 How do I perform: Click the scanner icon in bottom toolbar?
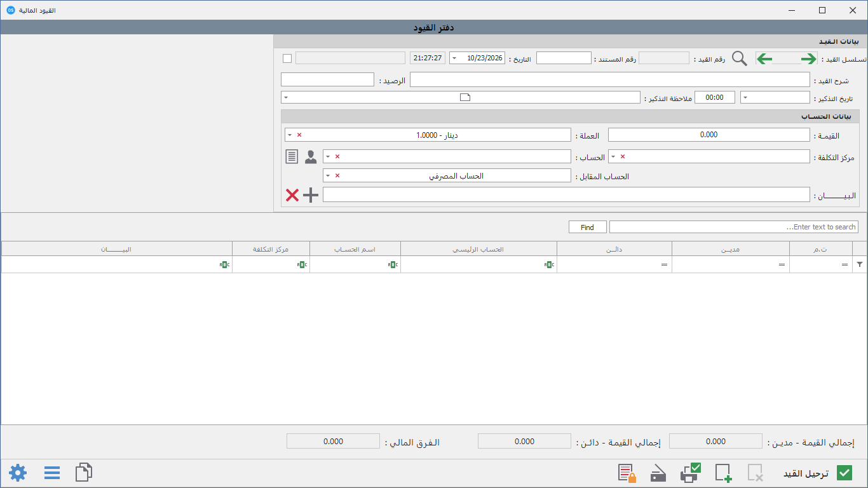tap(658, 473)
